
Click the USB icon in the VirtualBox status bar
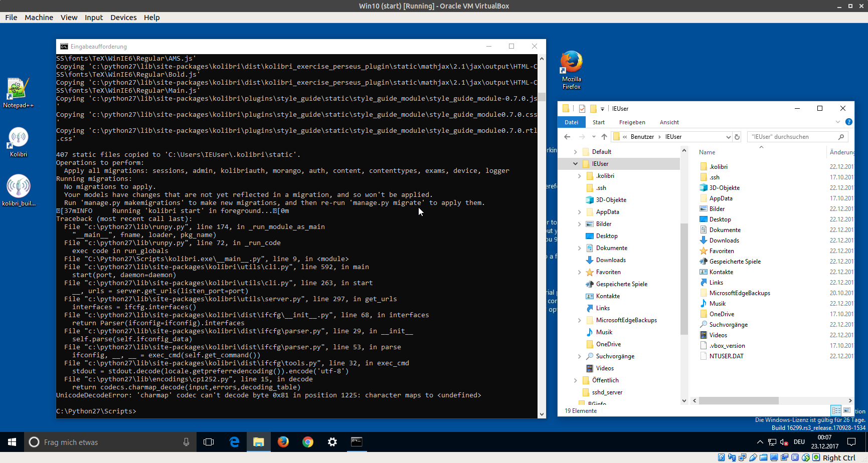point(753,457)
